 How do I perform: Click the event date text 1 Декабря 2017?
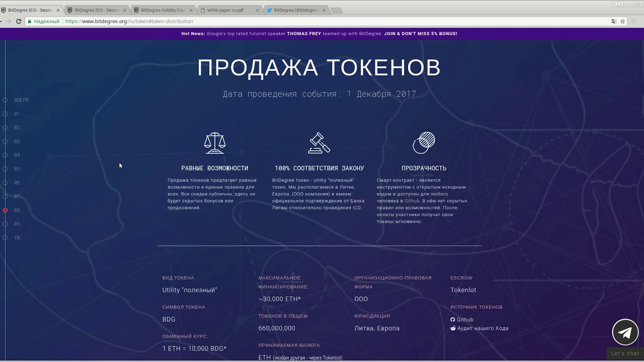pyautogui.click(x=381, y=94)
